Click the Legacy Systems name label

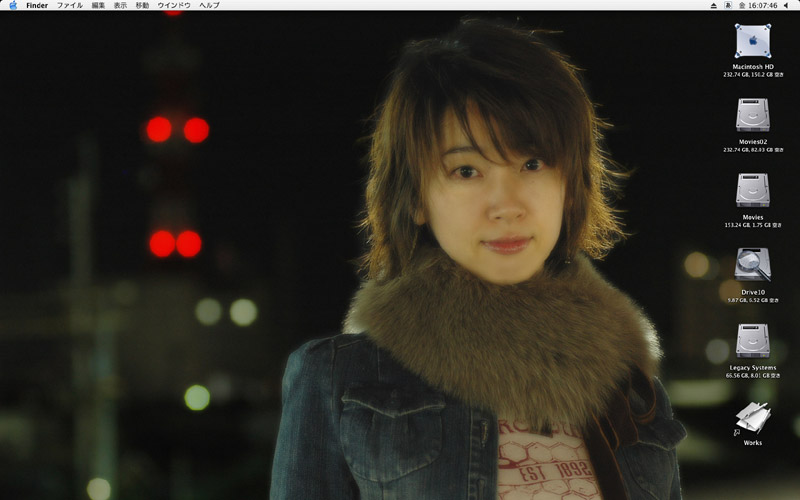click(x=753, y=367)
